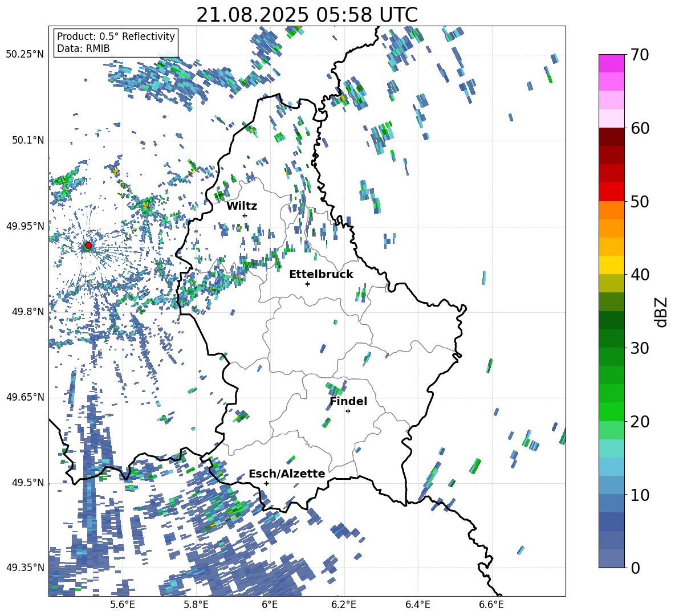Click the 50.1°N latitude label
The width and height of the screenshot is (675, 616).
(x=28, y=140)
